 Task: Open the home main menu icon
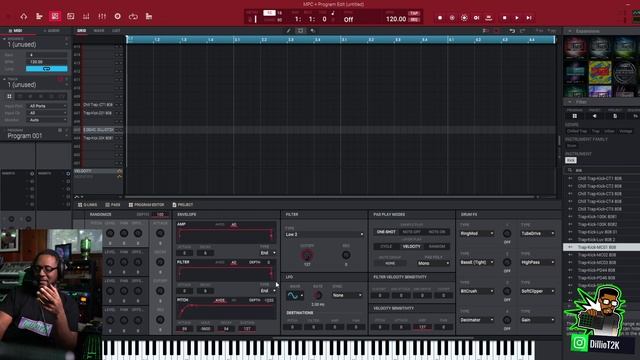pos(24,16)
